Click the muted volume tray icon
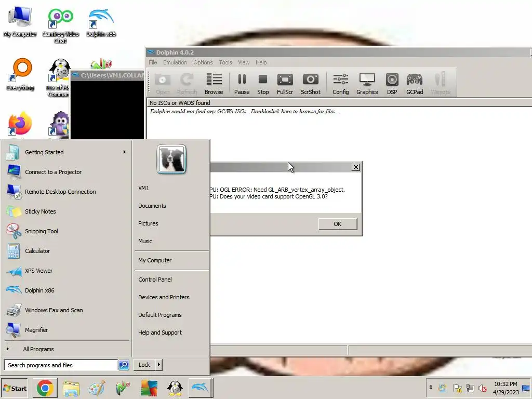 tap(483, 388)
